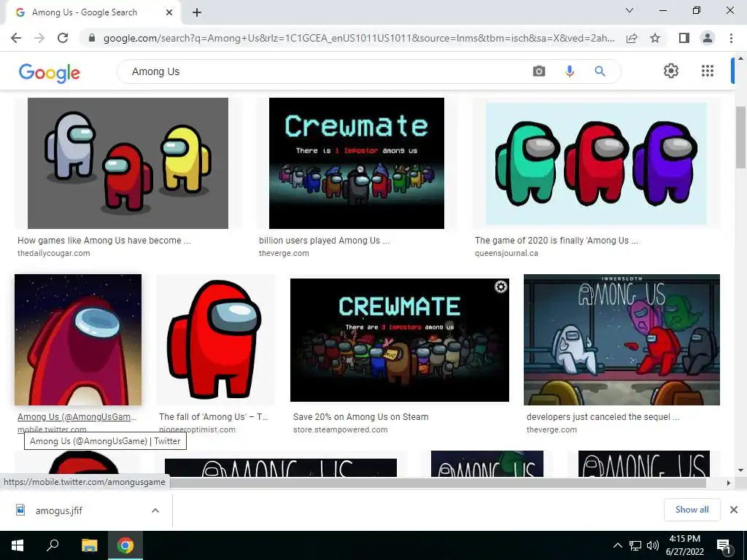Start voice search with microphone icon
This screenshot has width=747, height=560.
point(569,71)
